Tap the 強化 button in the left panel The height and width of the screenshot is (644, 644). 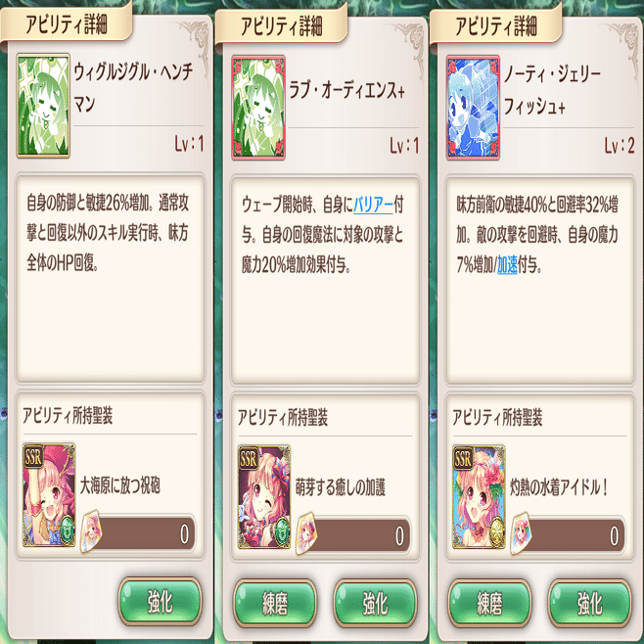[x=161, y=601]
